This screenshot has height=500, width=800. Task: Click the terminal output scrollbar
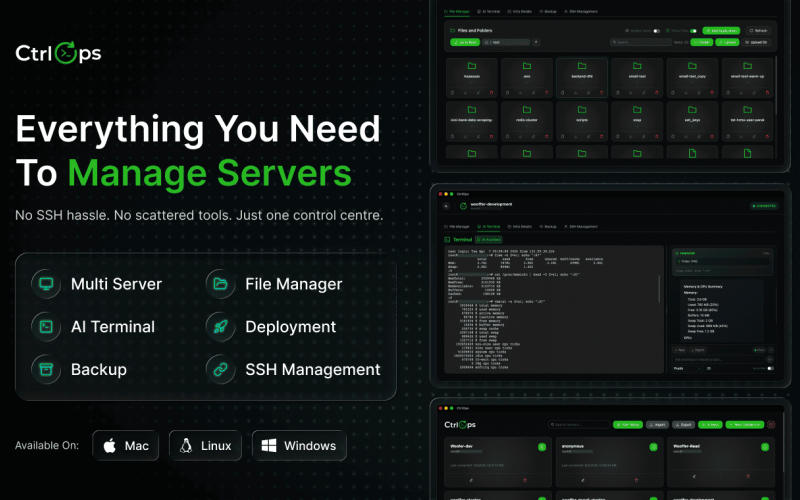(x=660, y=289)
